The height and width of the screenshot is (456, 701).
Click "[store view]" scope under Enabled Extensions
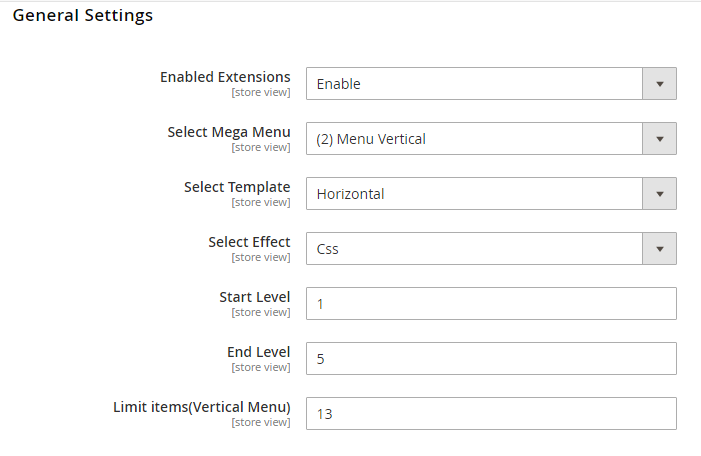coord(260,93)
